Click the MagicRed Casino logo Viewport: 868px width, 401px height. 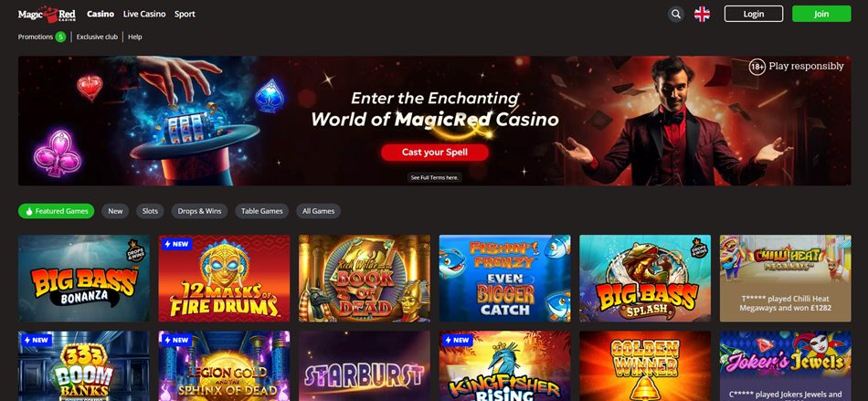[47, 14]
